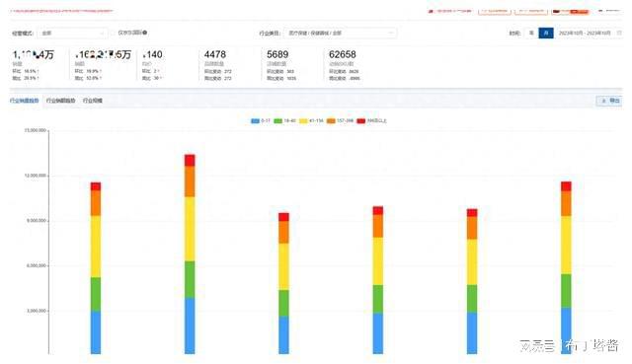Open the date range picker field
The width and height of the screenshot is (632, 364).
(585, 33)
